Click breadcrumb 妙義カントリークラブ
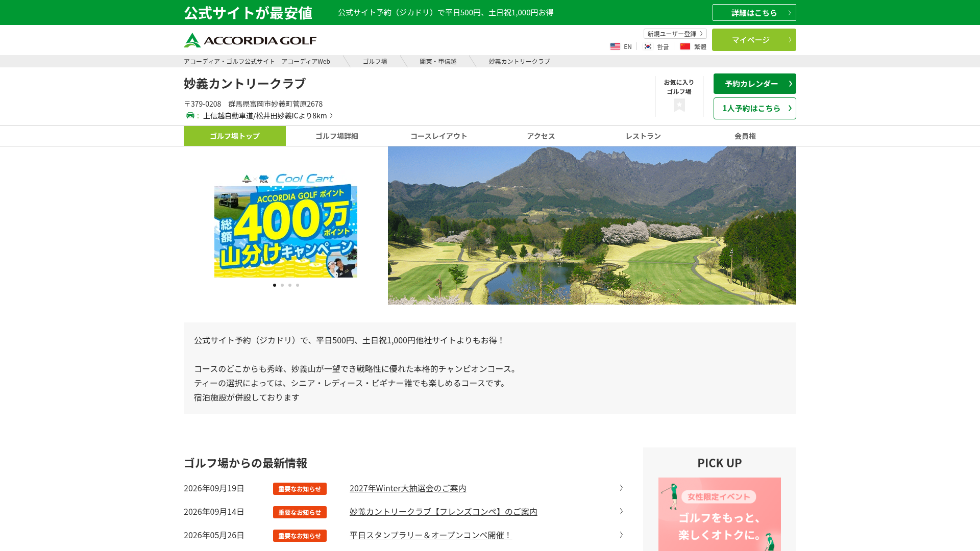The width and height of the screenshot is (980, 551). click(x=520, y=61)
